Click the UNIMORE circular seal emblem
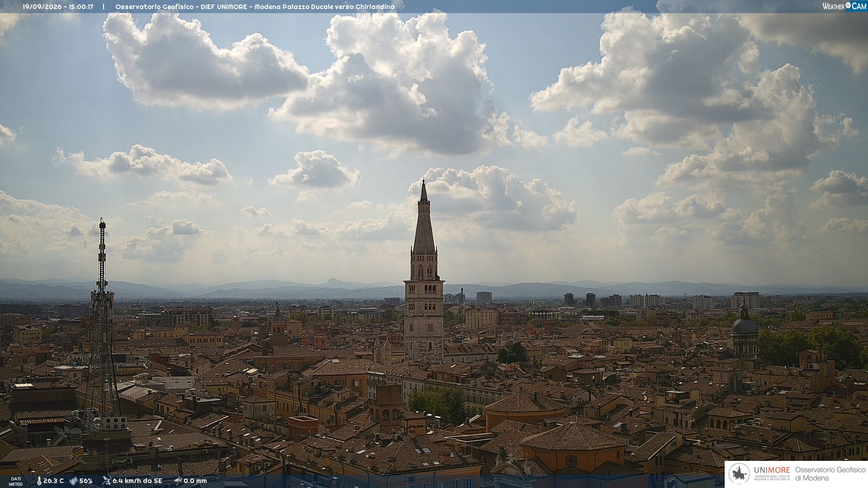The image size is (868, 488). [739, 474]
